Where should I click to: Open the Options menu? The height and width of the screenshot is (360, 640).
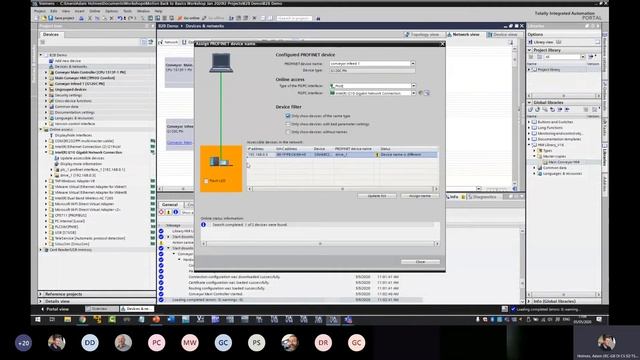pos(111,11)
